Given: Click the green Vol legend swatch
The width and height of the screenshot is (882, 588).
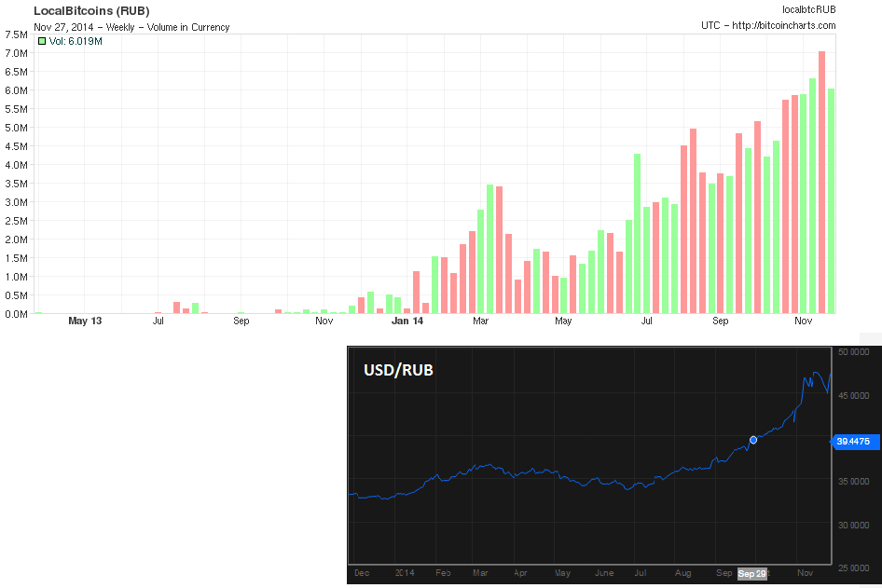Looking at the screenshot, I should coord(42,42).
